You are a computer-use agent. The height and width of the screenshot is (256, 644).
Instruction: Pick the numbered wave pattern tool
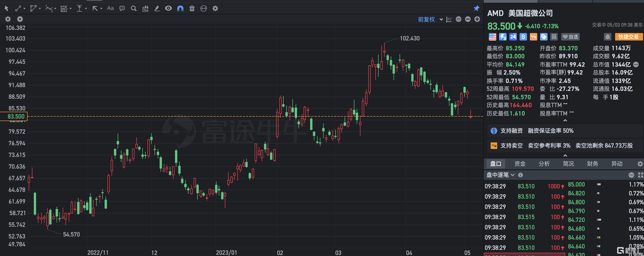coord(49,8)
